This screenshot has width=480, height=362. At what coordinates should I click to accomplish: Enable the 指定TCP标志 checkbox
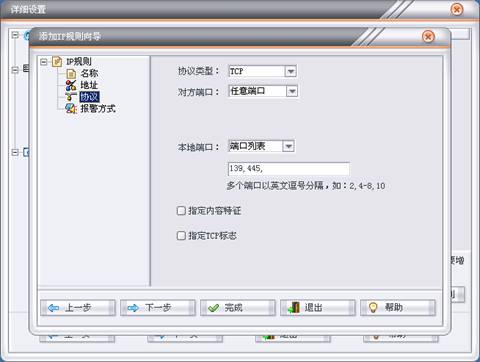[x=181, y=236]
